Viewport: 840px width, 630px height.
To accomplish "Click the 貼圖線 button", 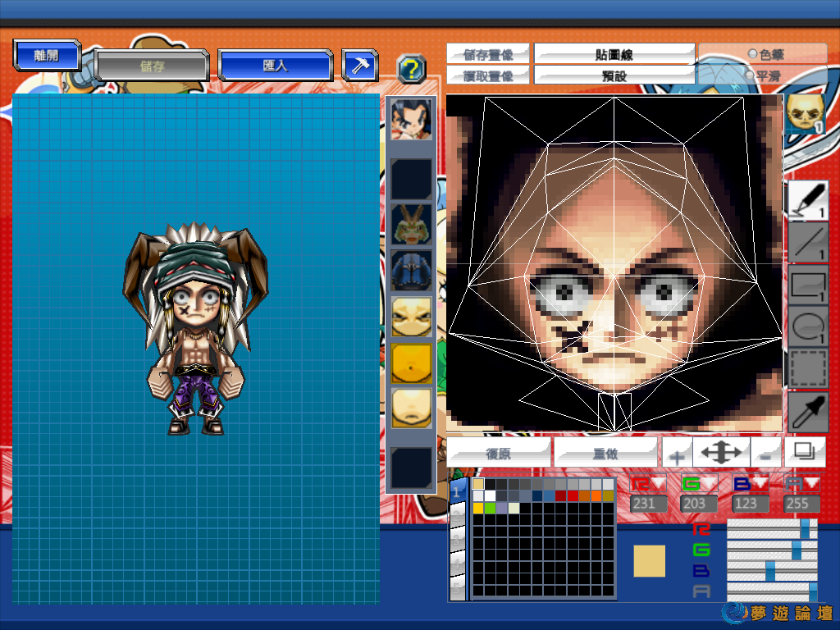I will coord(614,55).
